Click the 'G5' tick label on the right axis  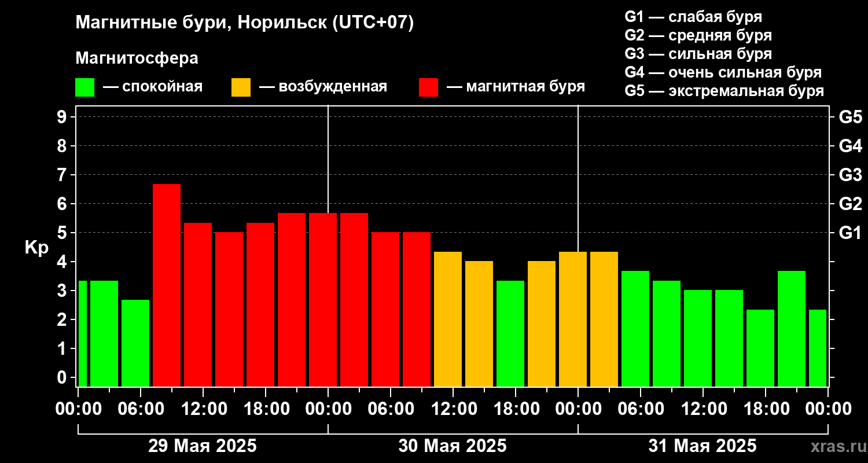click(851, 117)
